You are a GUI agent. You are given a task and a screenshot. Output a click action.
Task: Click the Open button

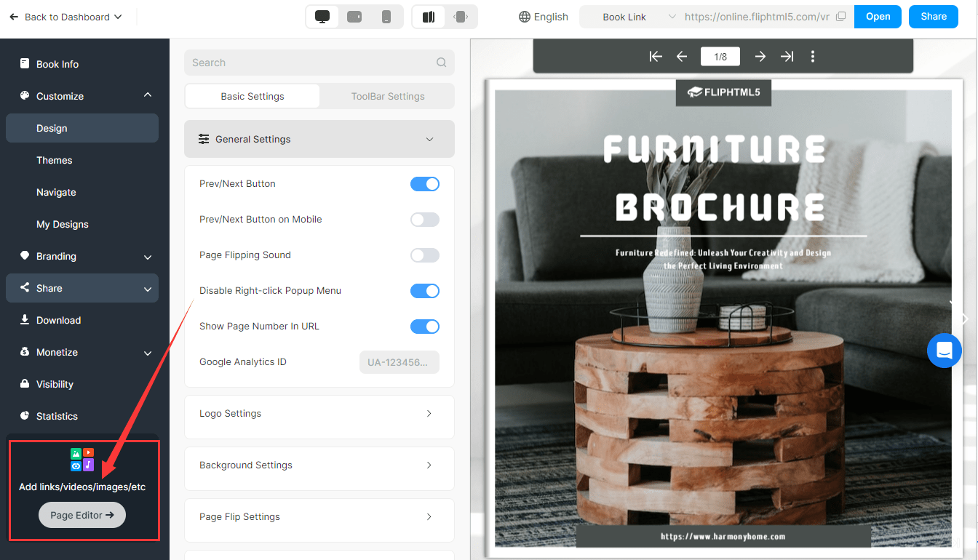[x=878, y=17]
